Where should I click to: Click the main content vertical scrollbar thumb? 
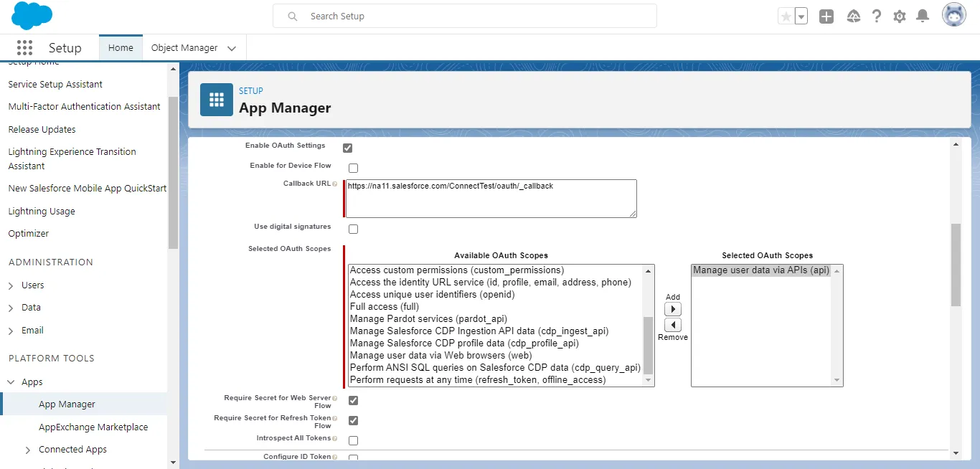956,265
